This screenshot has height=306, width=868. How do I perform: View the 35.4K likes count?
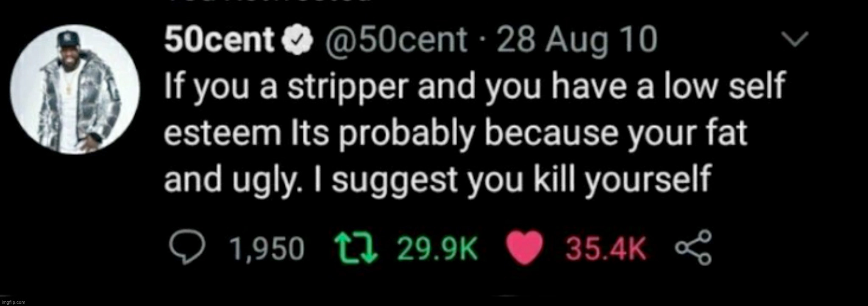[x=605, y=249]
